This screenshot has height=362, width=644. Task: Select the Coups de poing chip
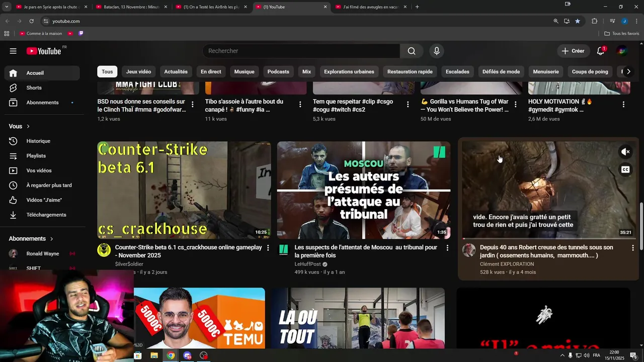pyautogui.click(x=590, y=72)
